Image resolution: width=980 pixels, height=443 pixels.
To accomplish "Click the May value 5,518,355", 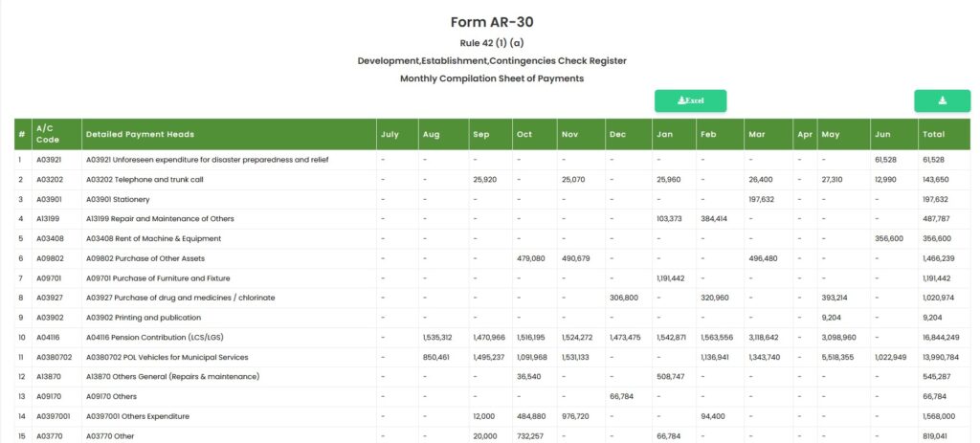I will pos(837,358).
